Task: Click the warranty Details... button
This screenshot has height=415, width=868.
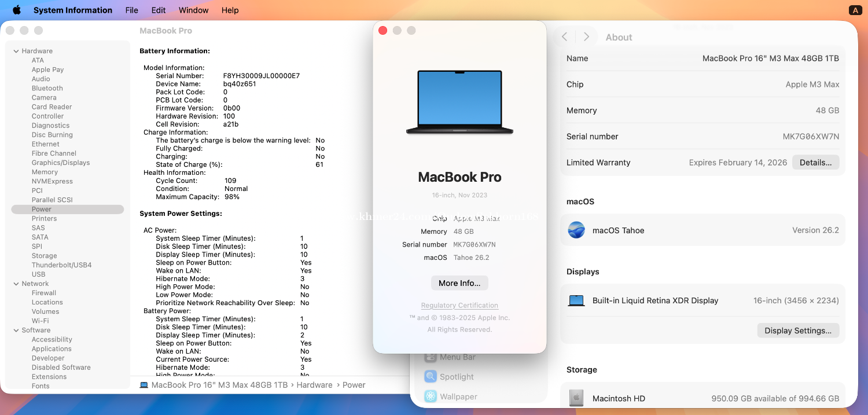Action: click(815, 163)
